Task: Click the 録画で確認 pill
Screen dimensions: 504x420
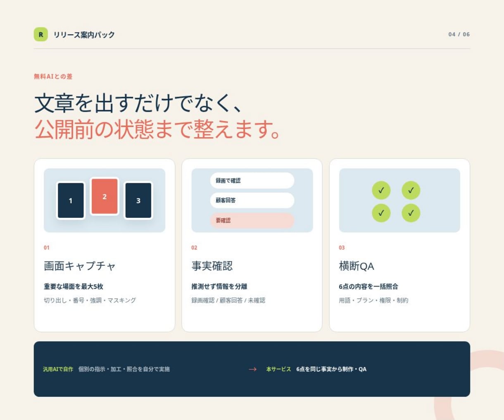Action: click(252, 181)
